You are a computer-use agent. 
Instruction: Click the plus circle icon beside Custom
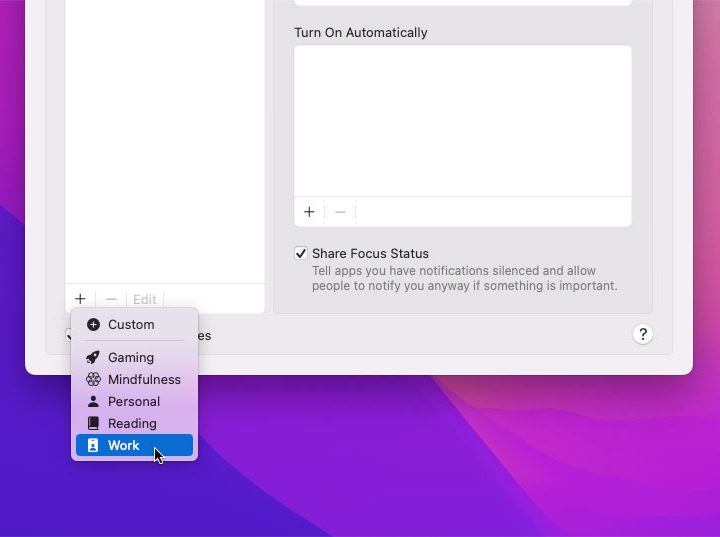pyautogui.click(x=93, y=324)
